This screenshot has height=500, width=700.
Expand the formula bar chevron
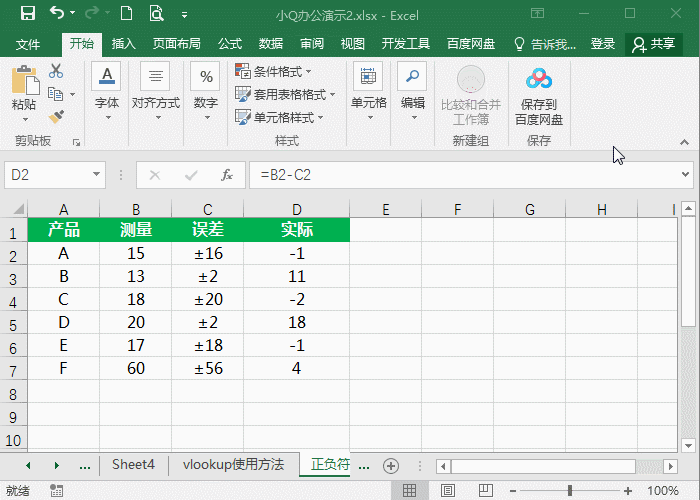pos(685,174)
